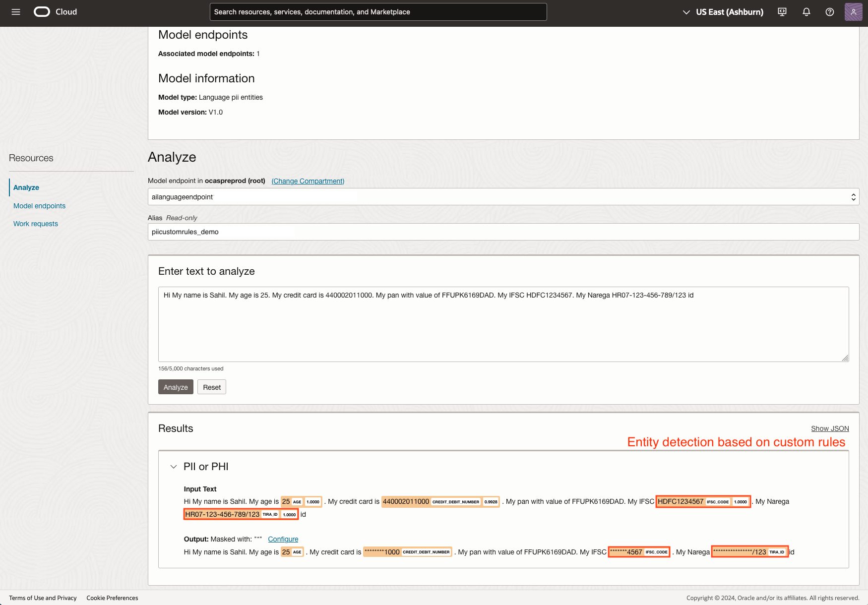Click the Cookie Preferences footer link
Image resolution: width=868 pixels, height=605 pixels.
[112, 598]
